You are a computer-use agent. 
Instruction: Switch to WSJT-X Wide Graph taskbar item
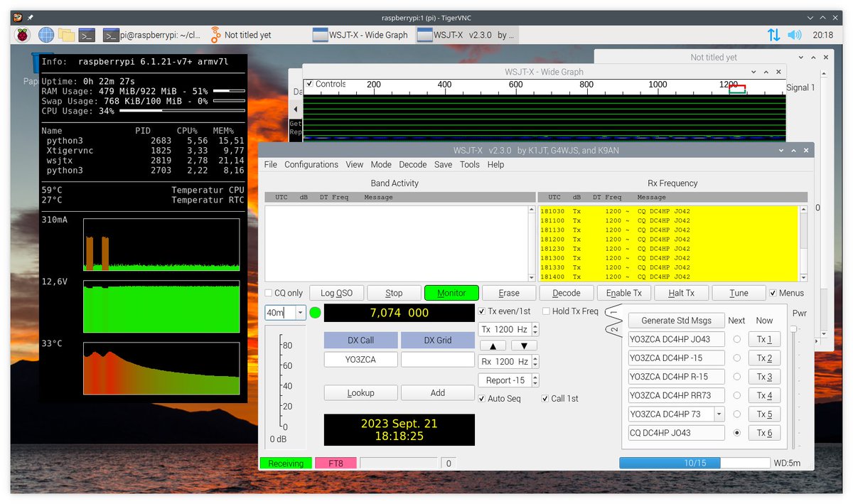pyautogui.click(x=363, y=35)
